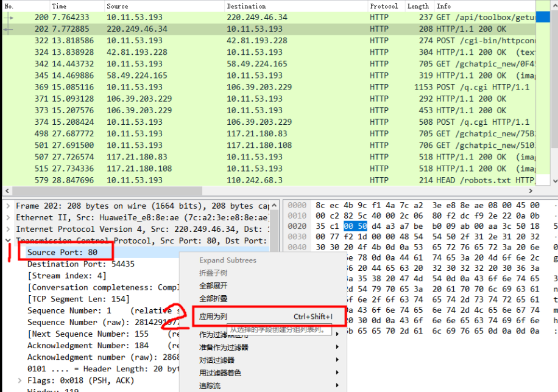Select the Stream index: 4 row
The height and width of the screenshot is (392, 558).
[x=66, y=276]
